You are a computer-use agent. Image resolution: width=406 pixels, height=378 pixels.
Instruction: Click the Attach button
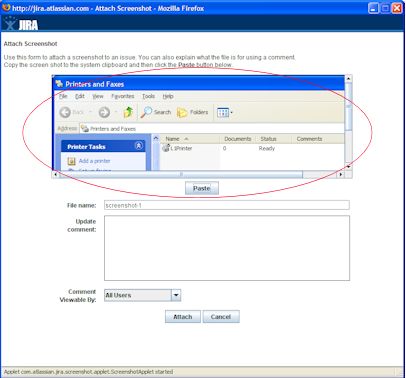tap(183, 317)
